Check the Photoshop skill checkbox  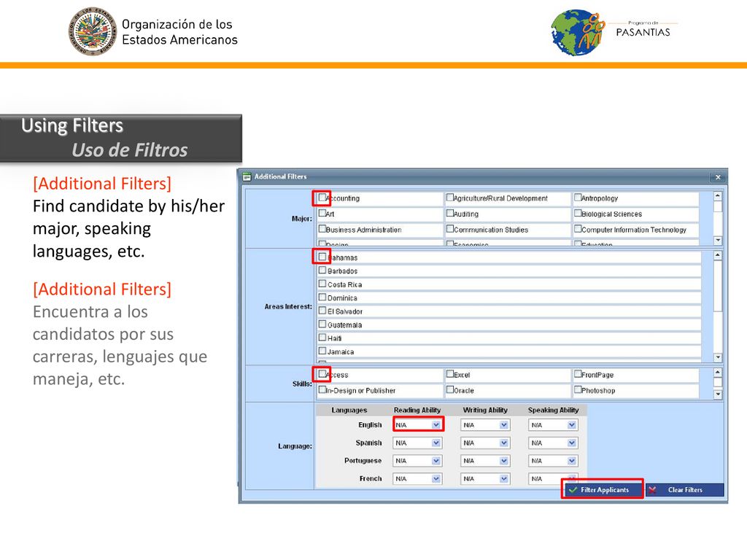tap(578, 389)
